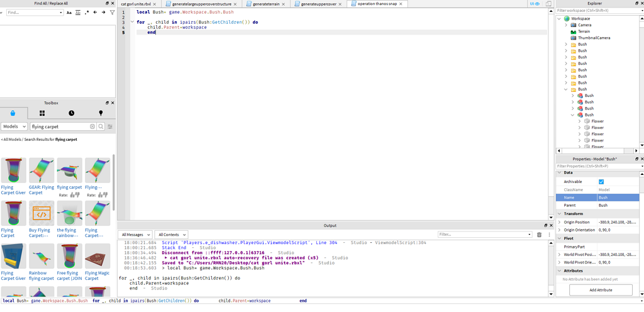This screenshot has height=312, width=644.
Task: Go to previous find result arrow
Action: 96,13
